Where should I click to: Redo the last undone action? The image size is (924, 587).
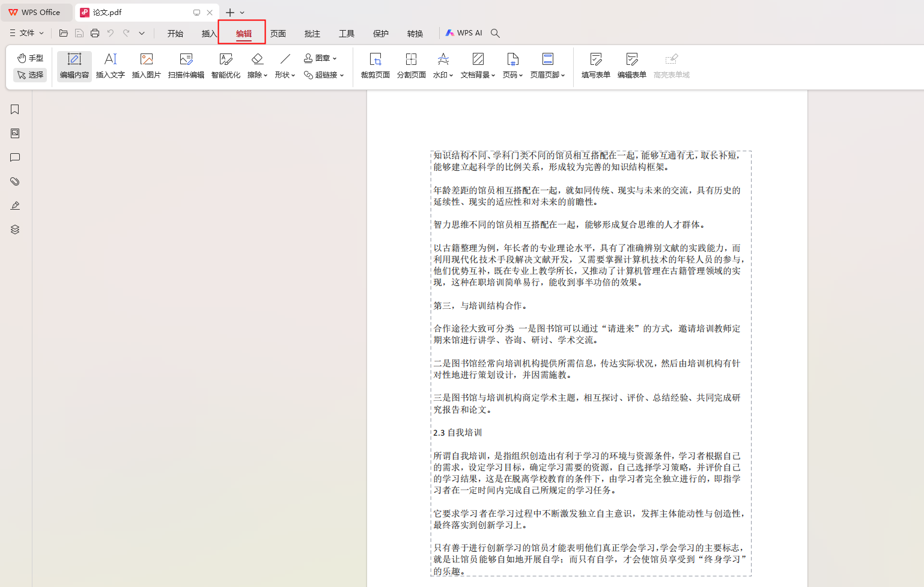click(126, 34)
